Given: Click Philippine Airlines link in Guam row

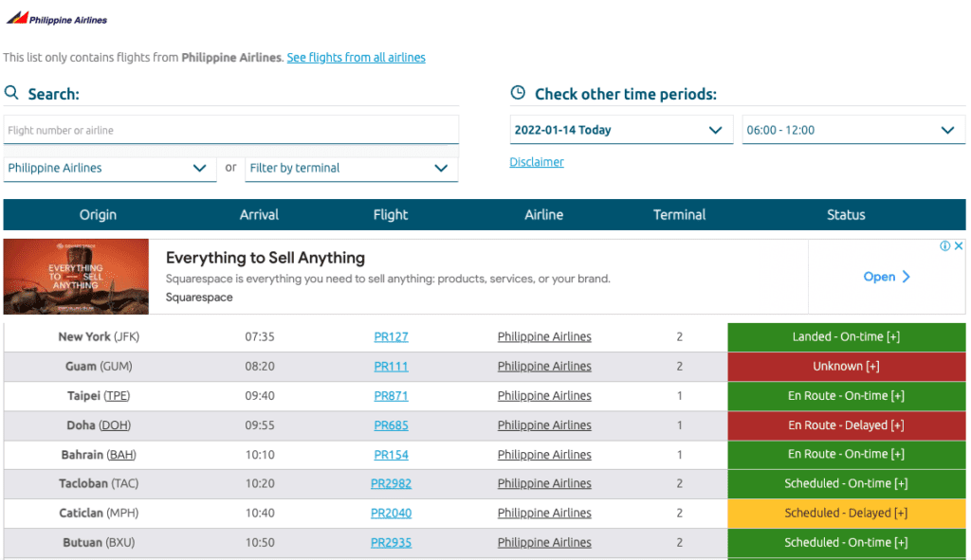Looking at the screenshot, I should click(x=544, y=367).
